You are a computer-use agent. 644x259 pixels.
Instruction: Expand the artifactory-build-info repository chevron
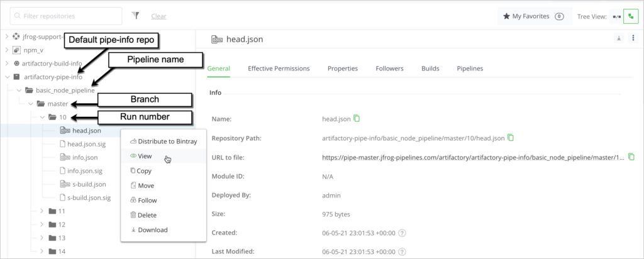[6, 63]
